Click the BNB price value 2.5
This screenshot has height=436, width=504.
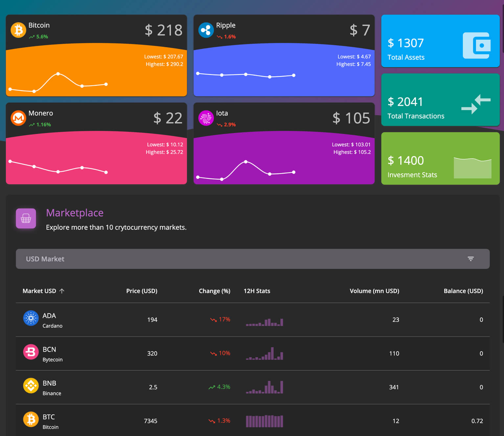tap(153, 387)
